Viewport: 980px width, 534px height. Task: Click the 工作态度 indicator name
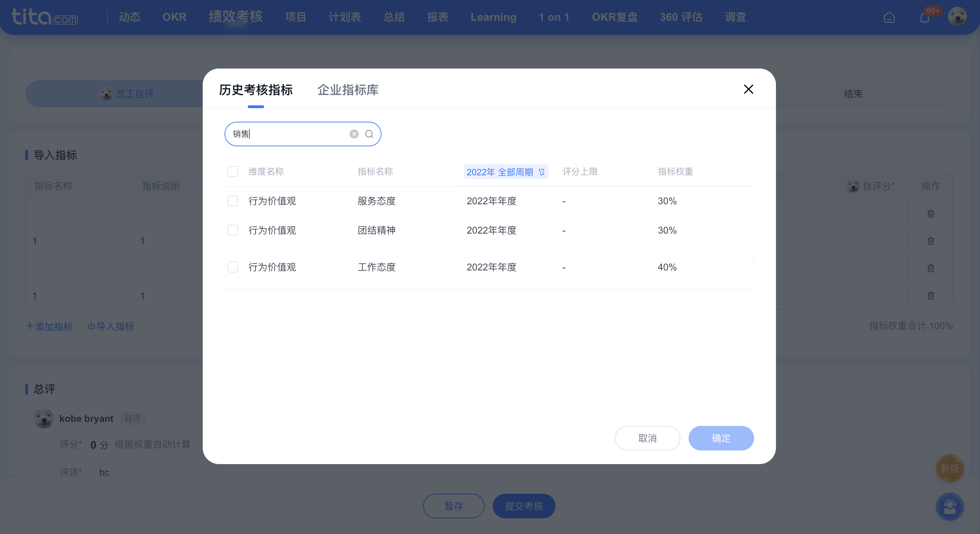377,267
